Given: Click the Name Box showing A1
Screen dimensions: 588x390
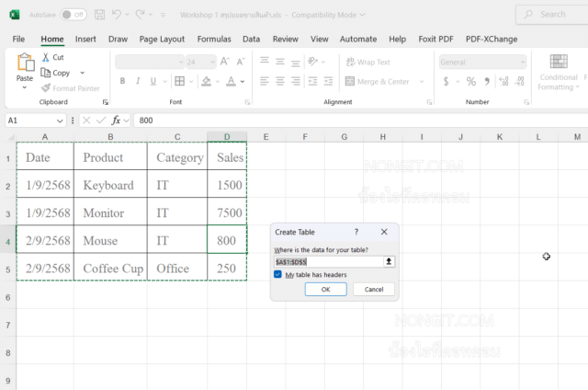Looking at the screenshot, I should click(x=35, y=120).
